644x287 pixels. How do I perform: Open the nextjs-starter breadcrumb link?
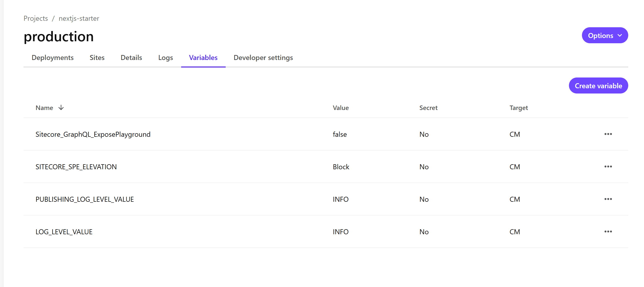click(79, 18)
